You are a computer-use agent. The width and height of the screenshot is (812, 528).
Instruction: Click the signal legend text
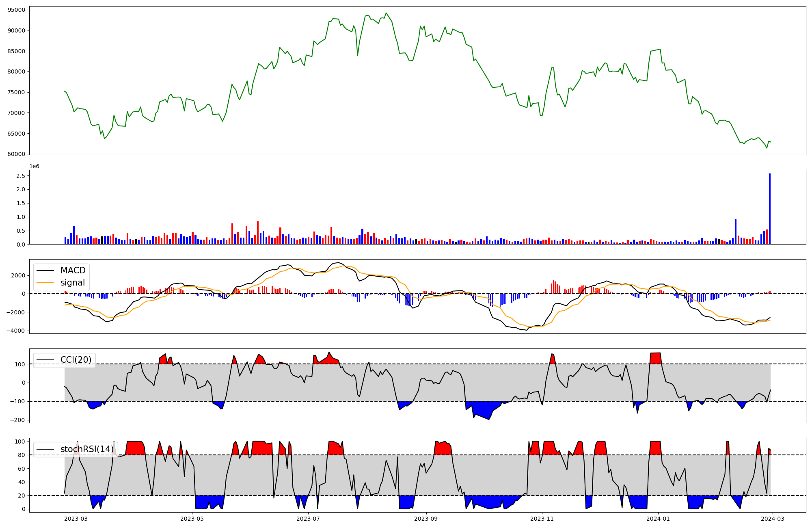coord(73,283)
